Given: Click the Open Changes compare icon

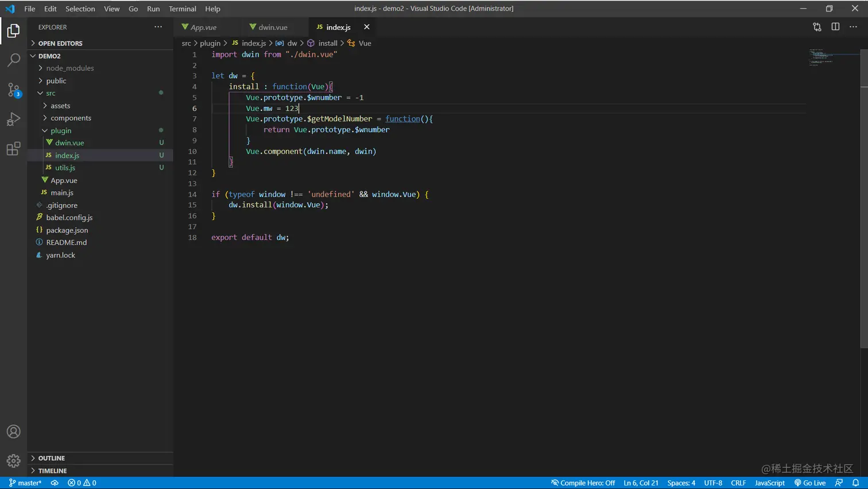Looking at the screenshot, I should click(817, 27).
